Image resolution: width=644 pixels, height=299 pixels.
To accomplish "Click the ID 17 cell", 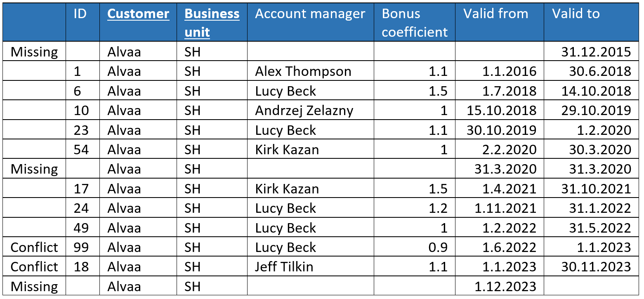I will pyautogui.click(x=81, y=188).
